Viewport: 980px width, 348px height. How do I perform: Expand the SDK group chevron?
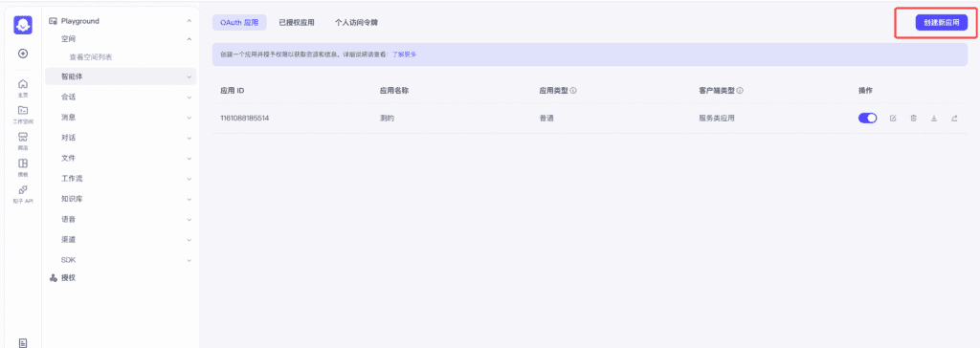[x=189, y=260]
